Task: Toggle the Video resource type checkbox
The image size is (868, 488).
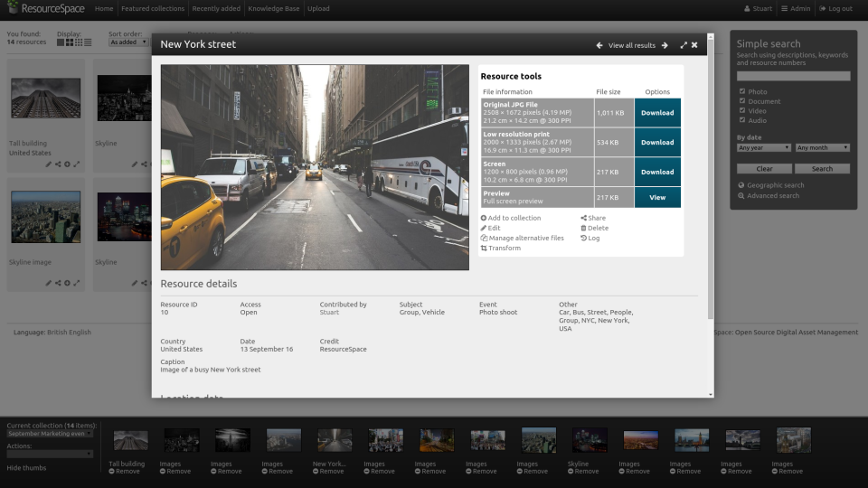Action: [x=742, y=111]
